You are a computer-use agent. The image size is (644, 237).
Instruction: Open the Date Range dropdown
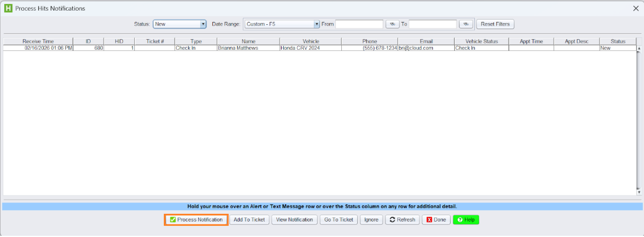[x=316, y=24]
